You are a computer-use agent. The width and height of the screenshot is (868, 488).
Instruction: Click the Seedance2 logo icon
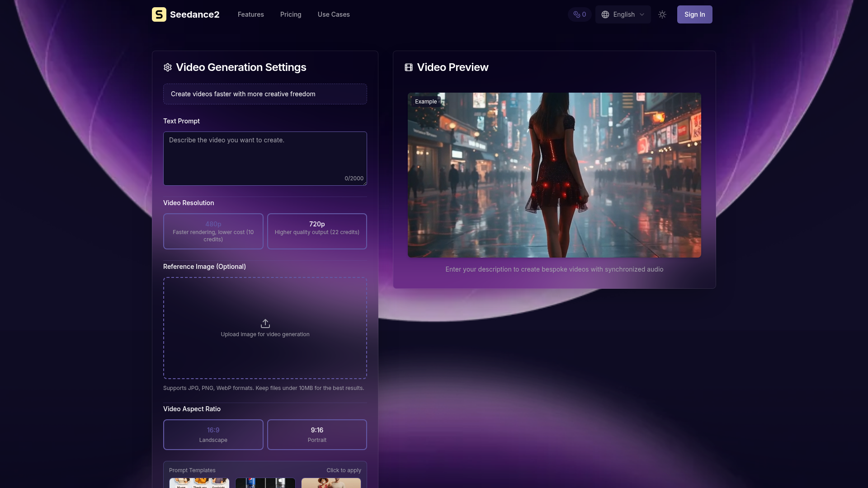[159, 14]
